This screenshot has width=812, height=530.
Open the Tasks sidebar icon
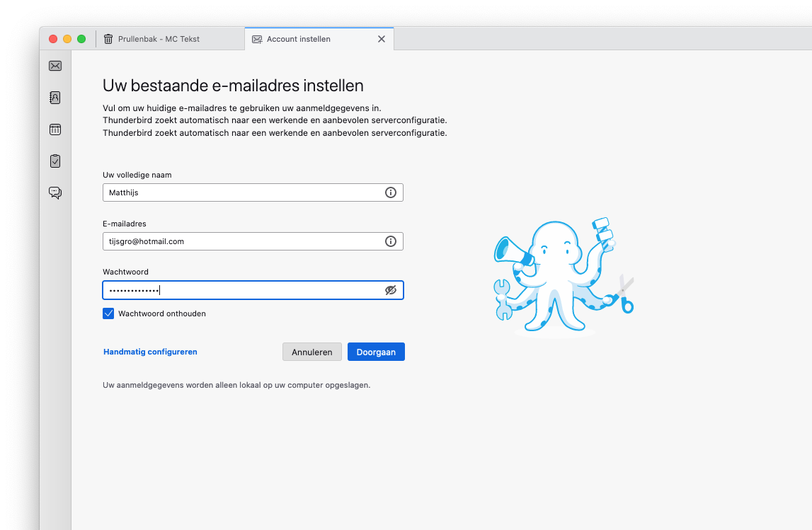click(x=55, y=161)
